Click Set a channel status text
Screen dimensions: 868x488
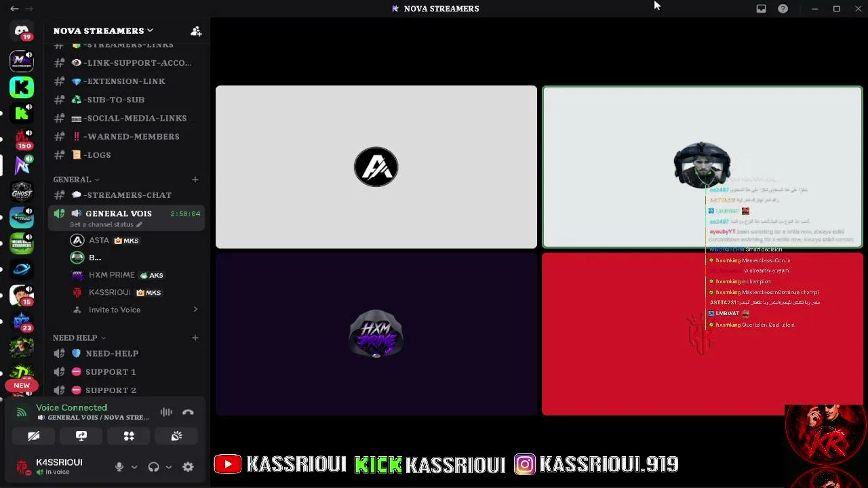(x=101, y=224)
